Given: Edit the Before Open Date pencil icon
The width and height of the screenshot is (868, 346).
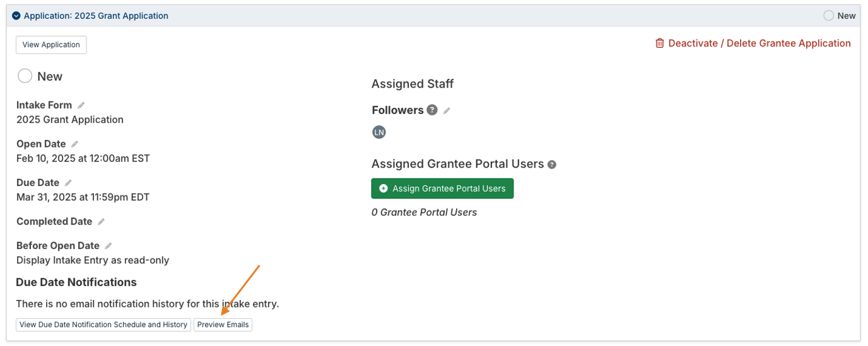Looking at the screenshot, I should (108, 246).
